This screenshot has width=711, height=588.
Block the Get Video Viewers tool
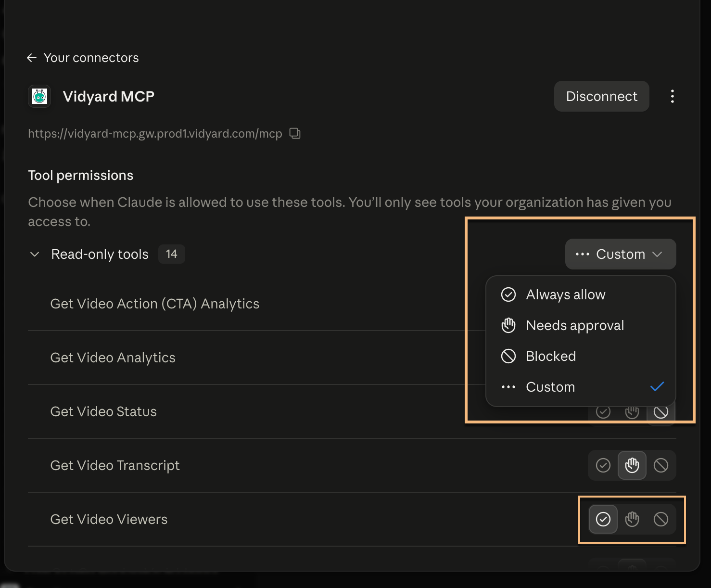661,519
